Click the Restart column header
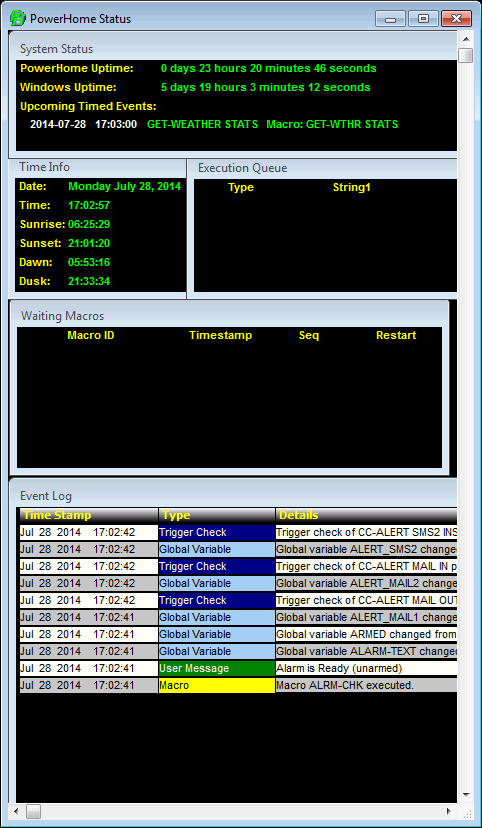This screenshot has width=482, height=828. 396,335
